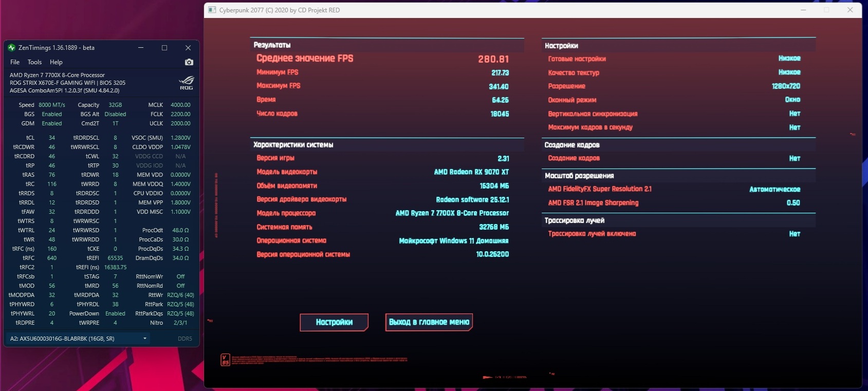
Task: Click the VDD MISC value 1.1000V
Action: tap(180, 212)
